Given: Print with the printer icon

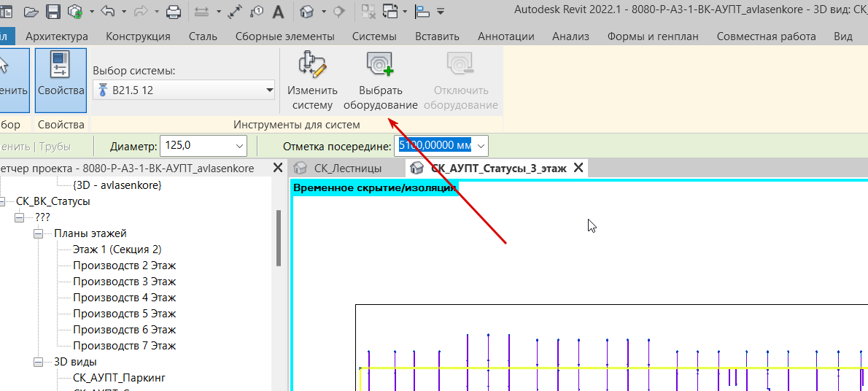Looking at the screenshot, I should (174, 10).
